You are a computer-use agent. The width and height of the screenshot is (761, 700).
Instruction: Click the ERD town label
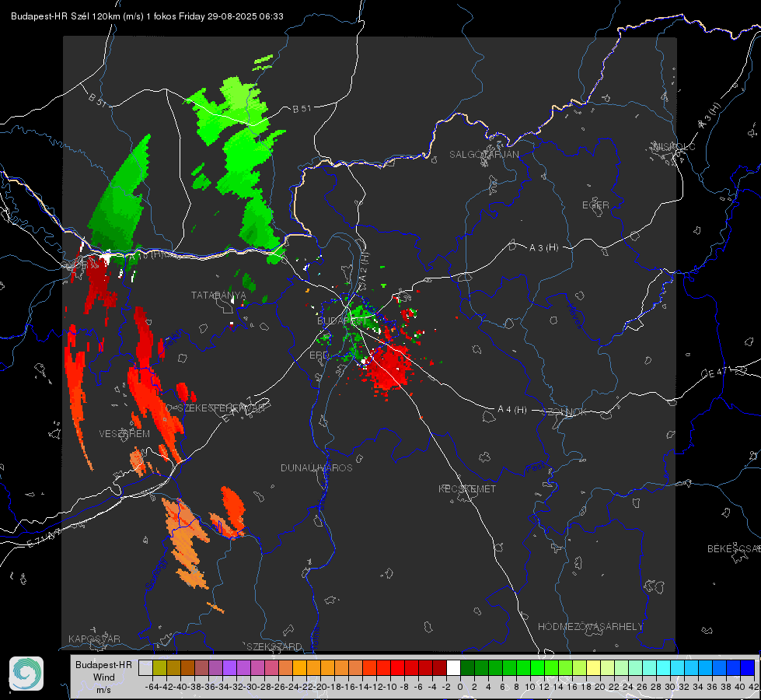319,355
